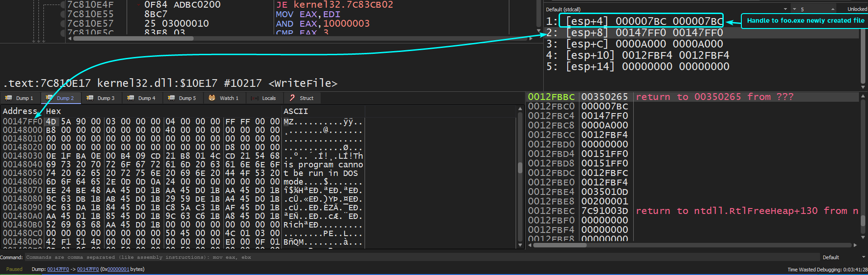The height and width of the screenshot is (275, 868).
Task: Click the Dump 5 tab memory icon
Action: pos(171,98)
